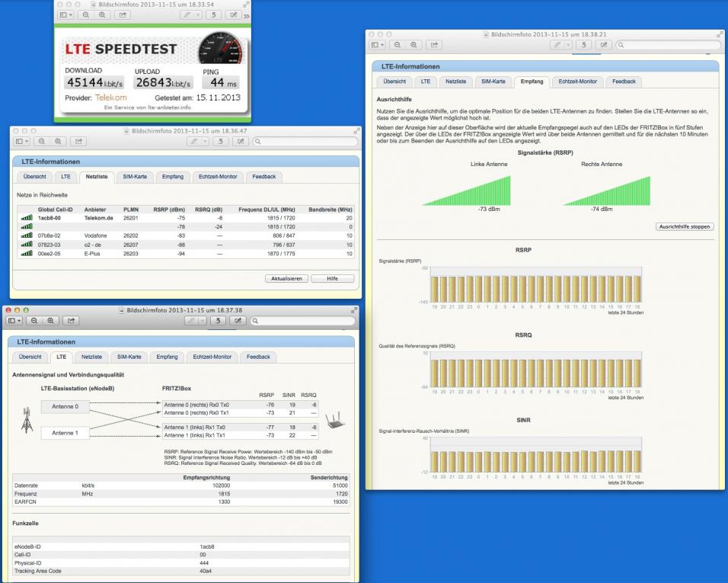Click the FRITZ!Box router icon
The width and height of the screenshot is (728, 583).
point(335,421)
